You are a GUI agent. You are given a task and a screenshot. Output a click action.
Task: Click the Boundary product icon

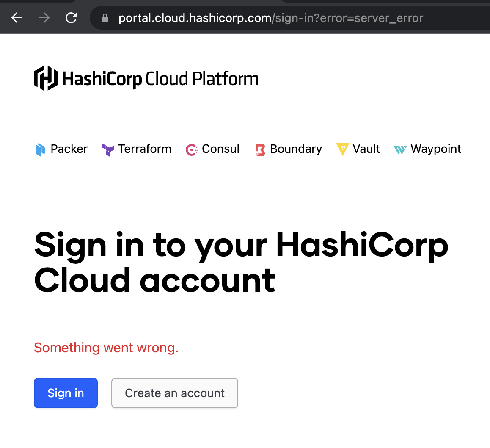coord(260,149)
